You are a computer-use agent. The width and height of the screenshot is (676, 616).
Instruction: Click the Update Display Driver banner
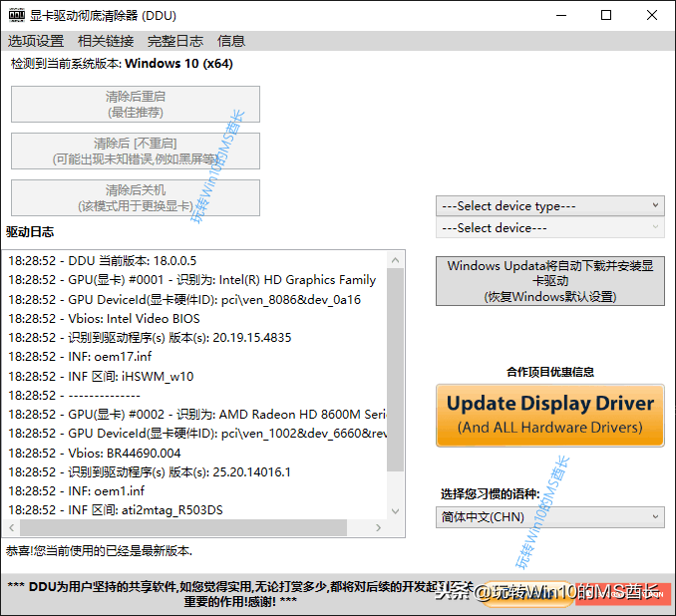[x=550, y=416]
